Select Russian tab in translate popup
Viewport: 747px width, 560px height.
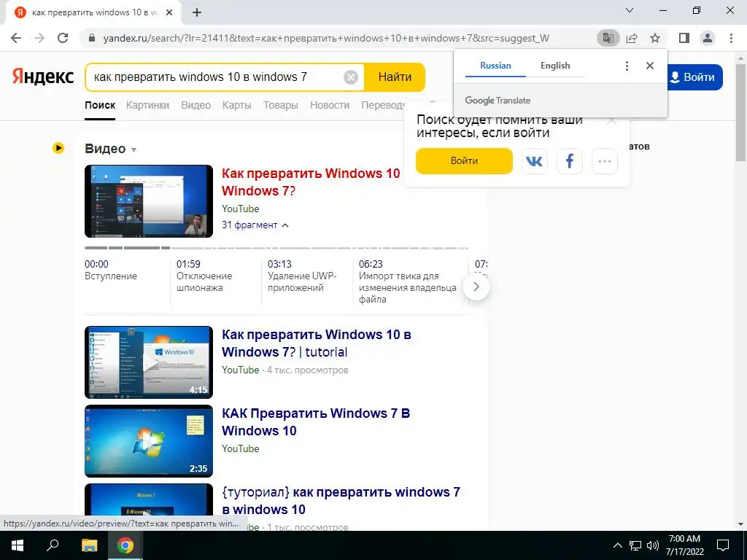point(495,66)
